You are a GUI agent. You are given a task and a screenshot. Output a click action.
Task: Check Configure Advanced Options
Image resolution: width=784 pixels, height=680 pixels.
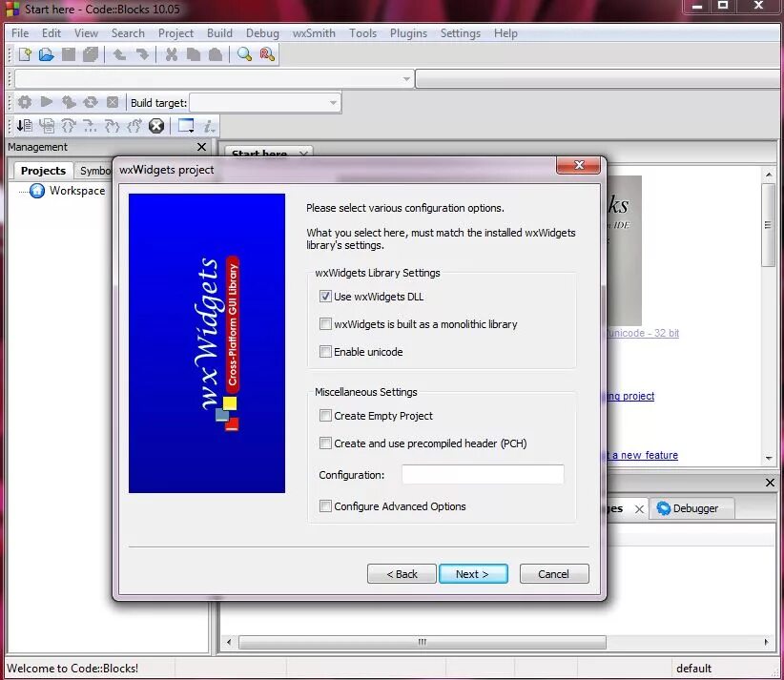point(325,506)
